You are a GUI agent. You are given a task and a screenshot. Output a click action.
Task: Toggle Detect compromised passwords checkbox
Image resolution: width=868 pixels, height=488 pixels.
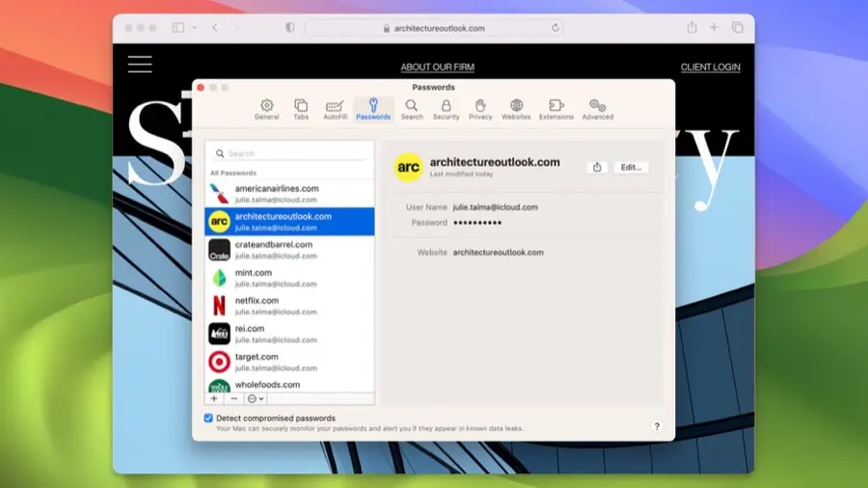tap(209, 418)
